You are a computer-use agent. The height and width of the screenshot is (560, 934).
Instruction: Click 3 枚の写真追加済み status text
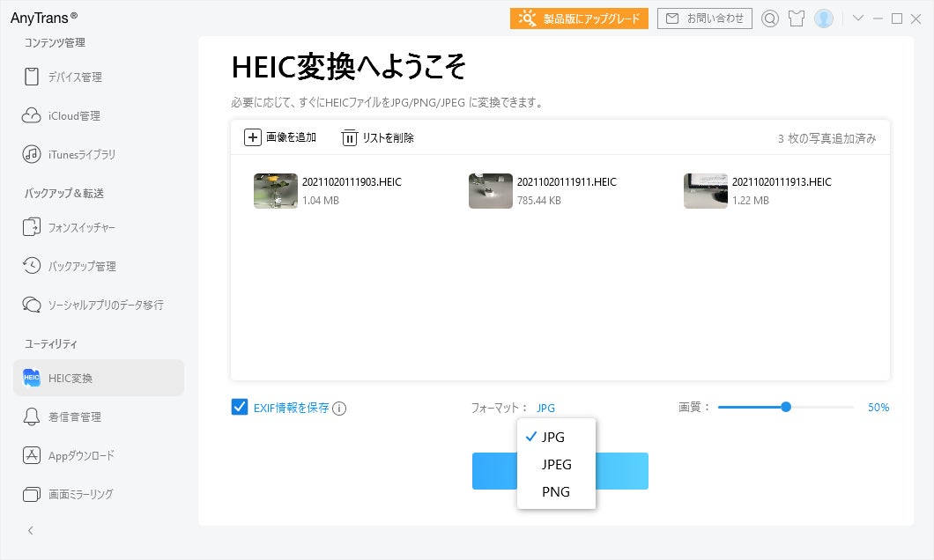coord(827,138)
